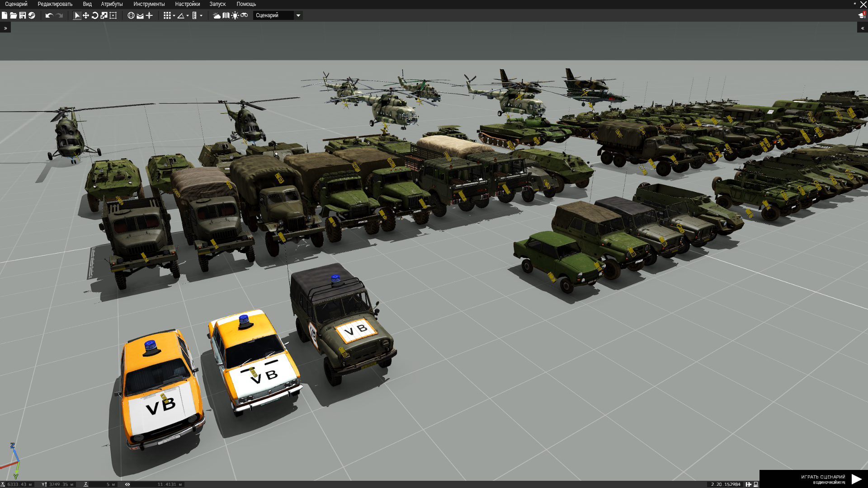Open the Сценарий menu in the menu bar

pos(16,4)
